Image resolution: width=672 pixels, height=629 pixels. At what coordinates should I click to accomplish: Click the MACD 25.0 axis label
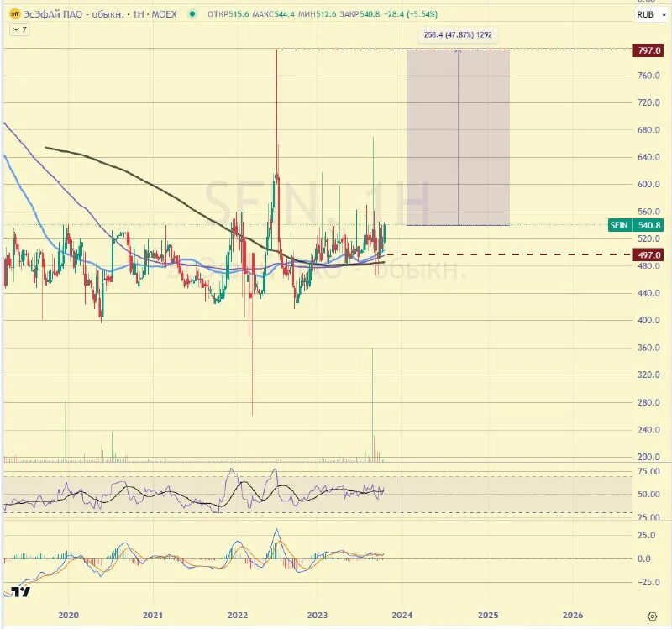[647, 536]
